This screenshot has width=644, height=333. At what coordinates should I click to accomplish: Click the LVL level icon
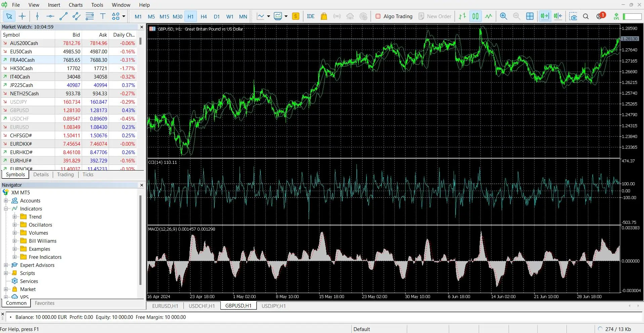616,16
